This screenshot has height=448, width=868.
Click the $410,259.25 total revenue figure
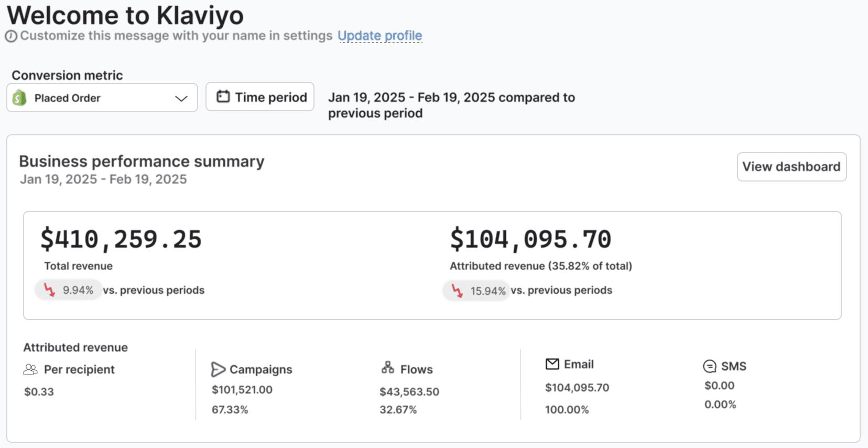121,239
